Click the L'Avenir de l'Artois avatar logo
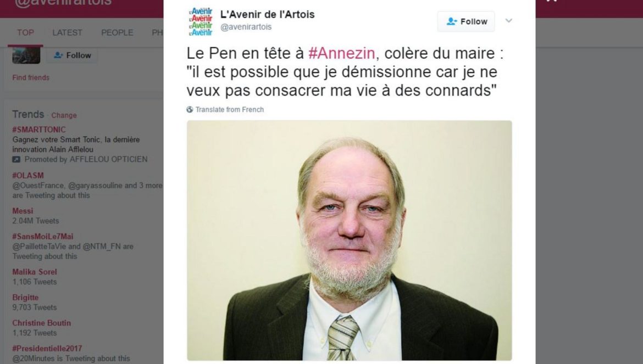643x364 pixels. (x=201, y=21)
